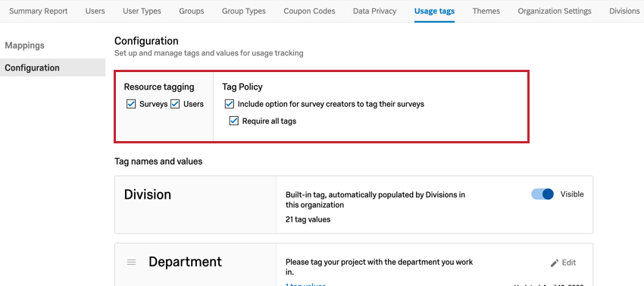This screenshot has height=286, width=644.
Task: Uncheck the Surveys resource tagging checkbox
Action: click(x=131, y=104)
